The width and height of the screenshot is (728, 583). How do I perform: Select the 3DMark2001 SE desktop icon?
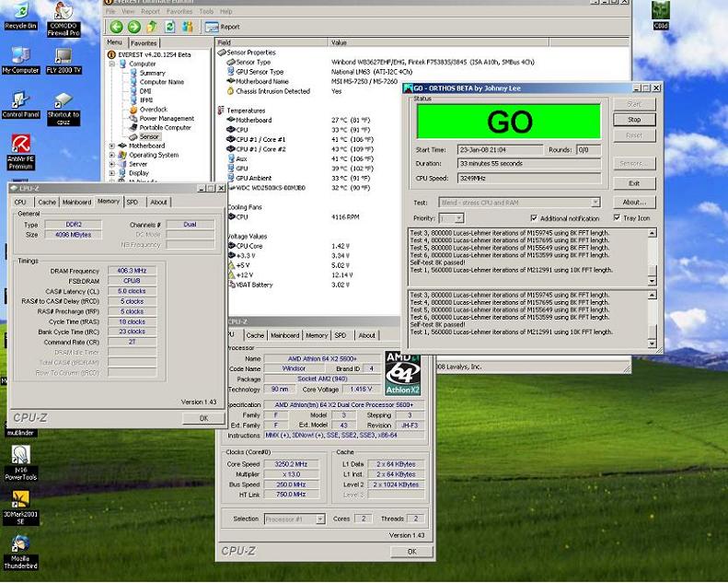(x=20, y=507)
